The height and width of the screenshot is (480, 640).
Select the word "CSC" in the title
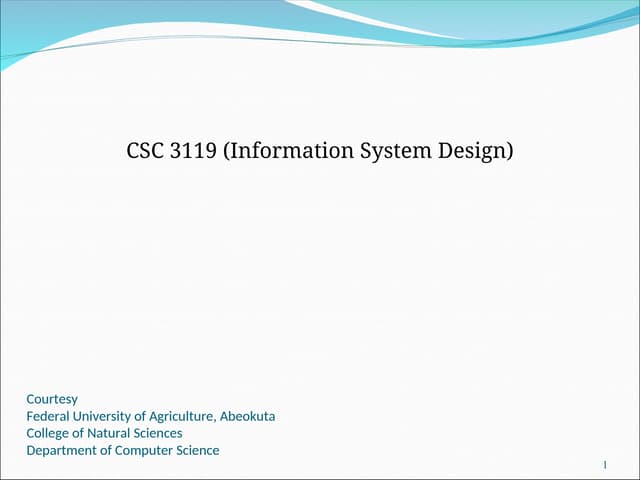coord(146,151)
